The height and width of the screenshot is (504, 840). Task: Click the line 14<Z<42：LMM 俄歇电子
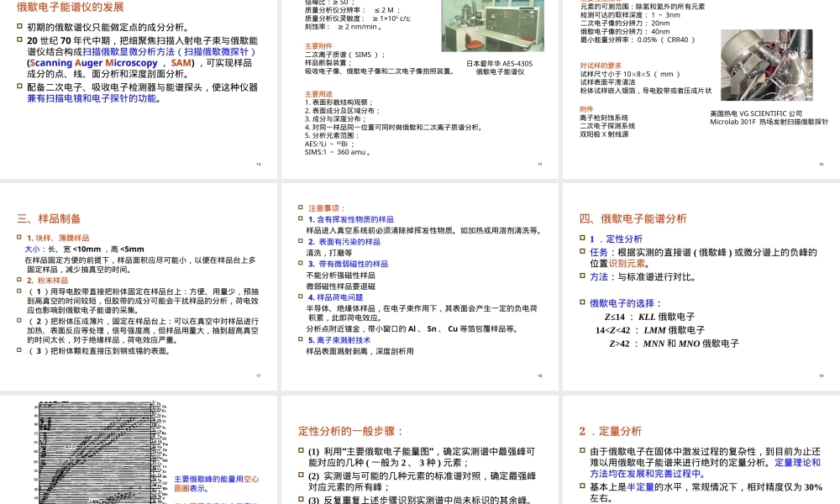pos(650,330)
